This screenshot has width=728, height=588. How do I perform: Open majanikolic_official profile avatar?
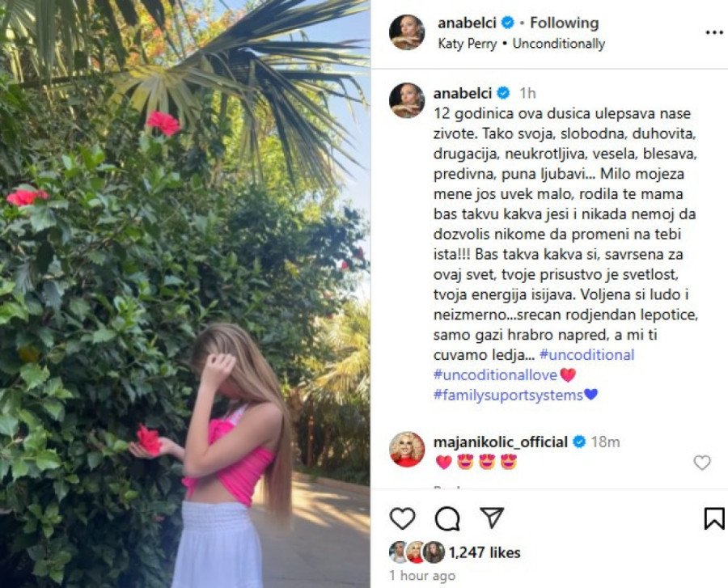(x=407, y=449)
